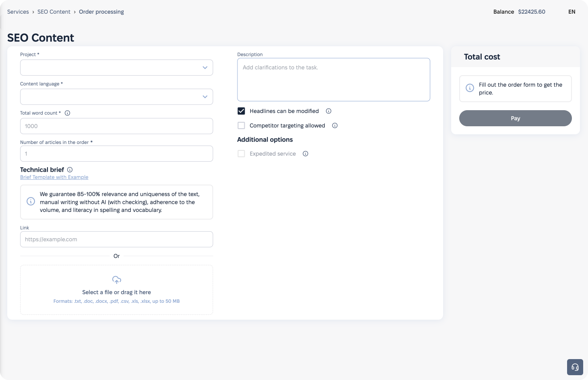Screen dimensions: 588x380
Task: Open the EN language switcher
Action: point(571,12)
